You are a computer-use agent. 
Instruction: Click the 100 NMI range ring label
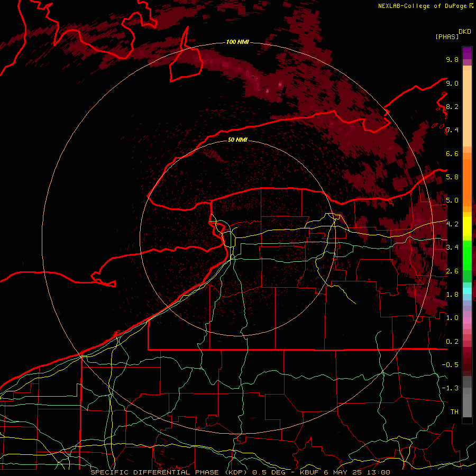pyautogui.click(x=237, y=42)
